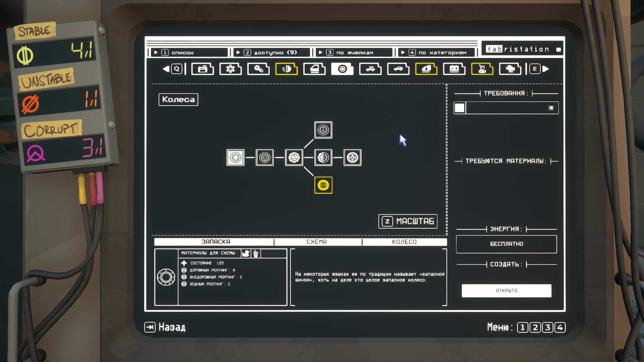Open the engine category icon
Screen dimensions: 644x362
pos(510,69)
